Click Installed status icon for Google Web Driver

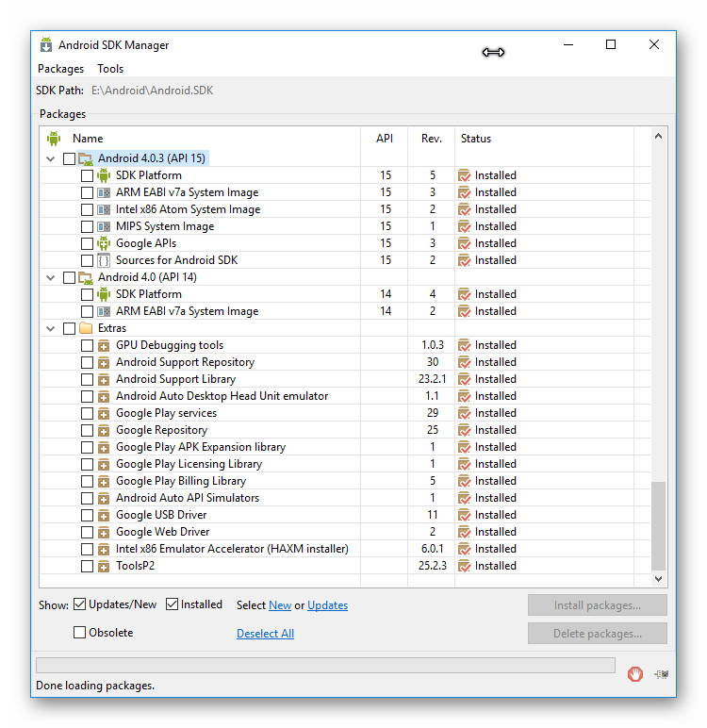pos(464,532)
